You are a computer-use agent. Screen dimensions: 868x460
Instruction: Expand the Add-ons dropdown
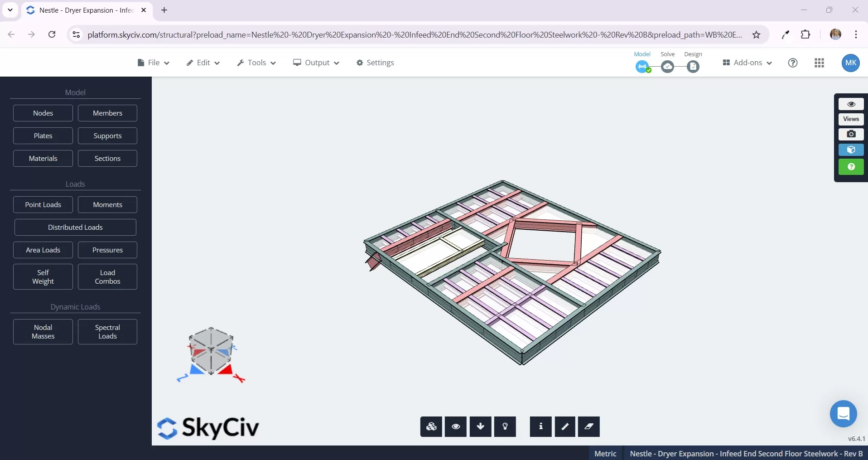pos(747,63)
